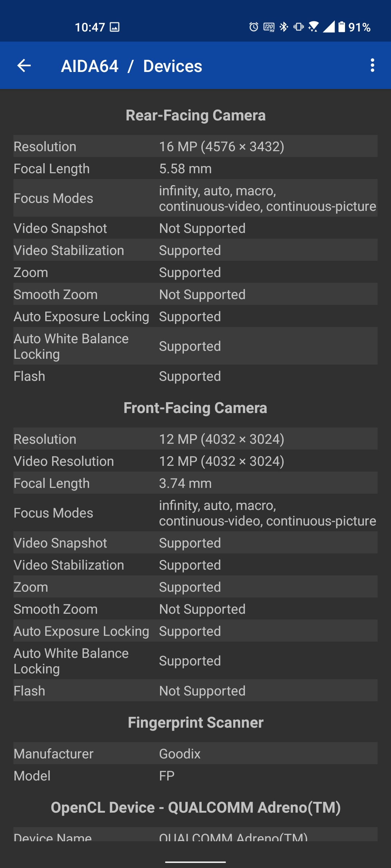
Task: Select the 5.58 mm Focal Length row
Action: click(195, 169)
